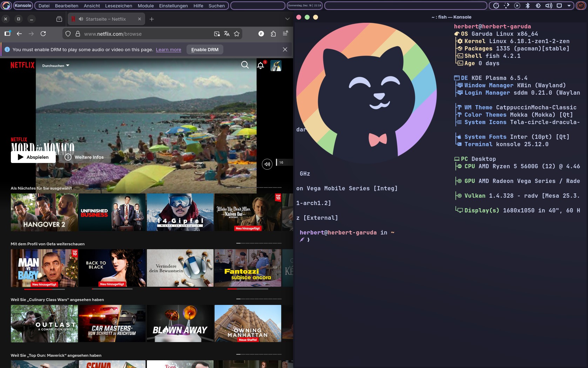This screenshot has width=588, height=368.
Task: Expand the list all tabs chevron
Action: 287,19
